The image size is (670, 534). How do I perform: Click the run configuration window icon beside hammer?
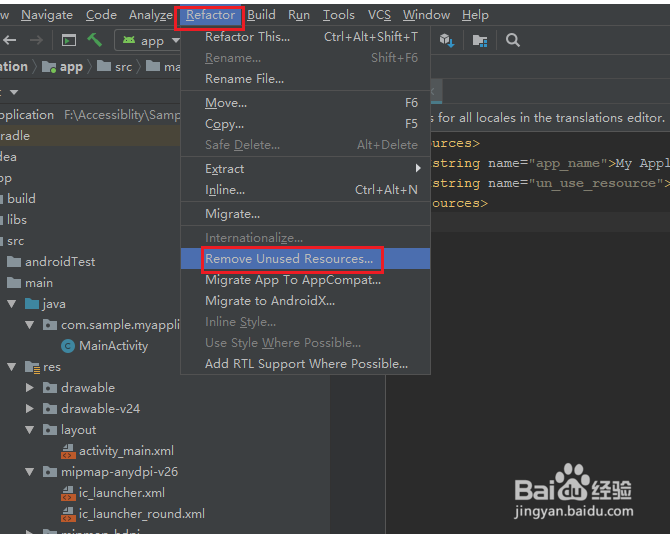pos(69,41)
